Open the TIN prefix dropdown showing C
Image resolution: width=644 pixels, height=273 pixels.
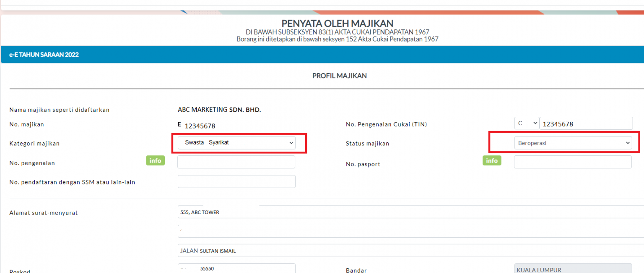[x=527, y=123]
